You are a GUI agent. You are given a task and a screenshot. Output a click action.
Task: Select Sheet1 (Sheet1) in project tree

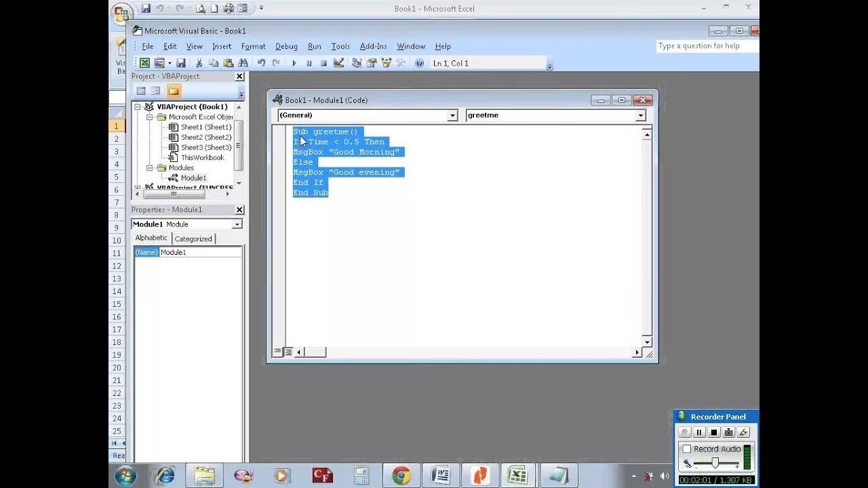click(205, 127)
